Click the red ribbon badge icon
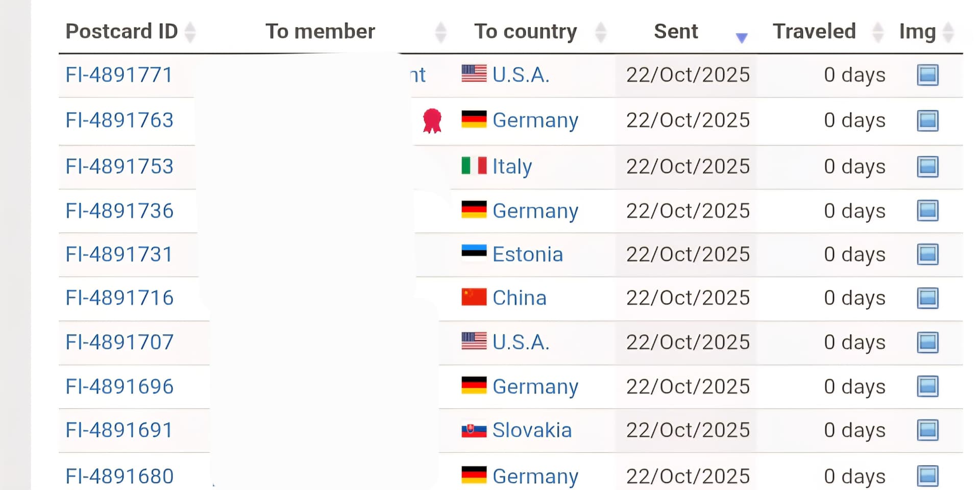 tap(432, 121)
